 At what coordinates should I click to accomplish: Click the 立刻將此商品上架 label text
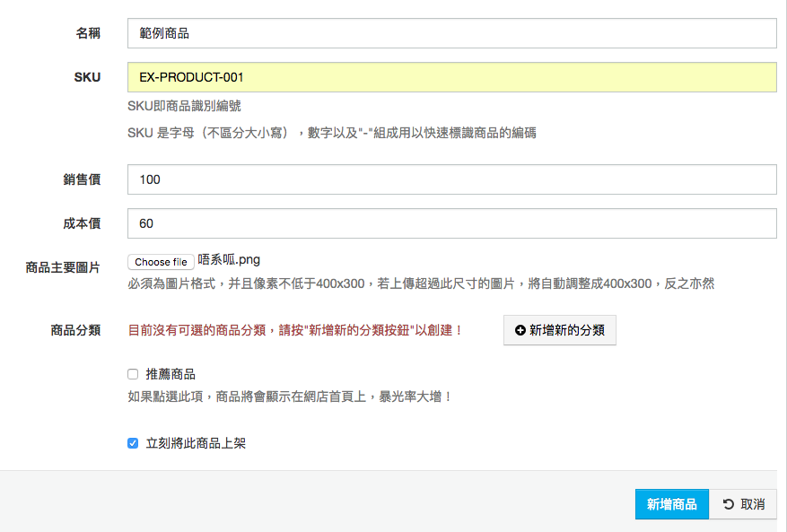click(196, 443)
